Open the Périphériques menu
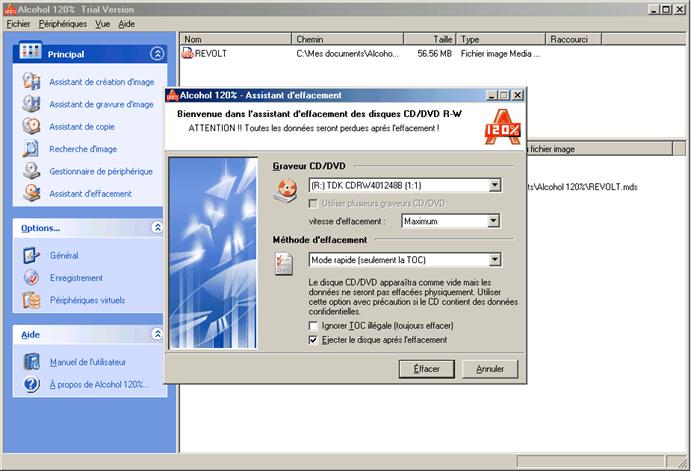This screenshot has width=691, height=471. pos(63,24)
